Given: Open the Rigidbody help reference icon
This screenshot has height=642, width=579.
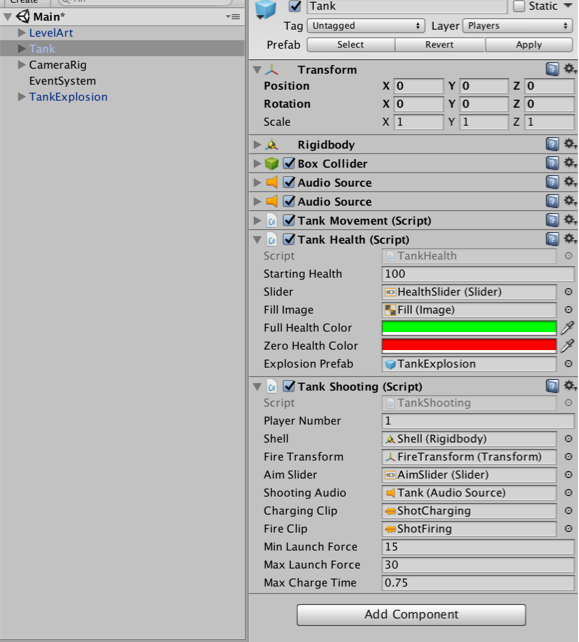Looking at the screenshot, I should point(552,144).
